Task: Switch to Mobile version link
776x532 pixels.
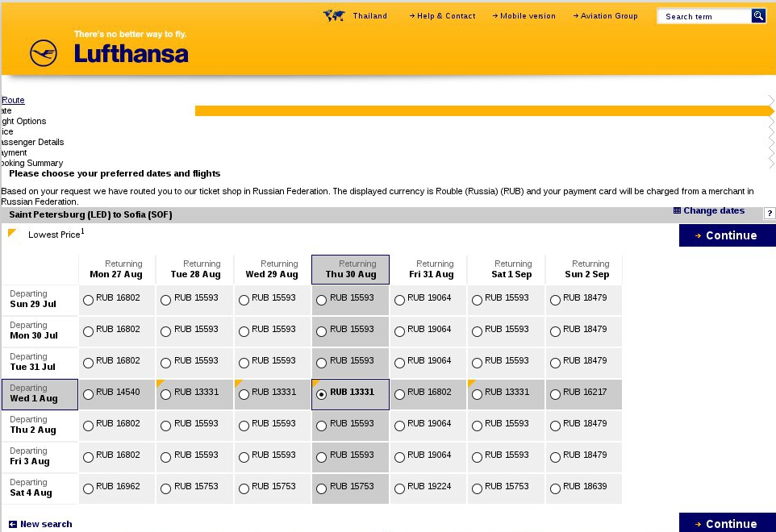Action: 524,16
